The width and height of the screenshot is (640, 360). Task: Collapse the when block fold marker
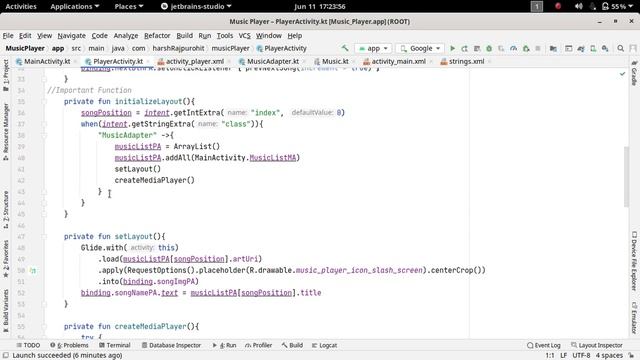[x=44, y=124]
